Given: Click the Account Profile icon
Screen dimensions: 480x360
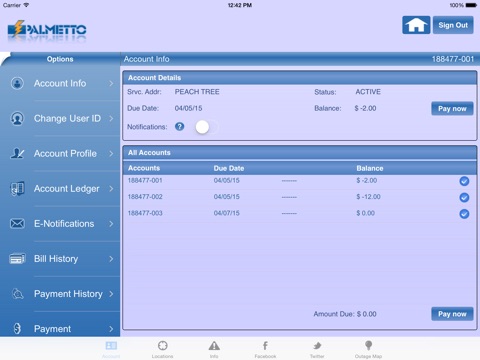Looking at the screenshot, I should pos(17,153).
